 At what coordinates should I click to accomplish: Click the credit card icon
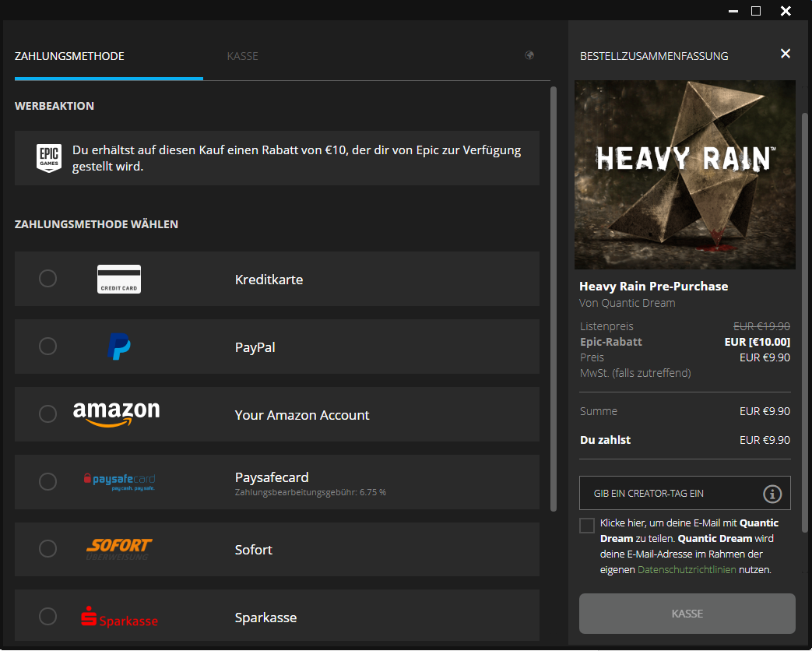pyautogui.click(x=119, y=279)
